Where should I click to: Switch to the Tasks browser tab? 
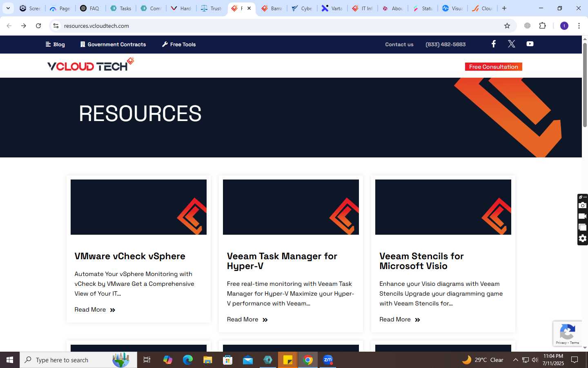click(x=121, y=8)
